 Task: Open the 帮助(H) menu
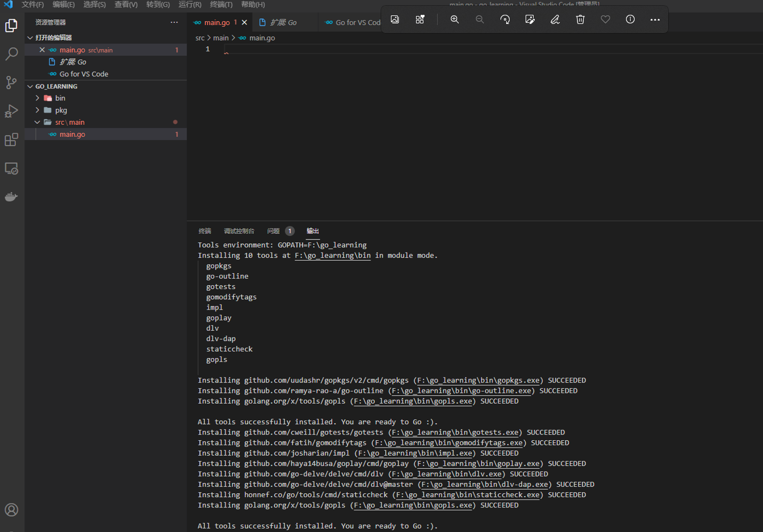(253, 5)
